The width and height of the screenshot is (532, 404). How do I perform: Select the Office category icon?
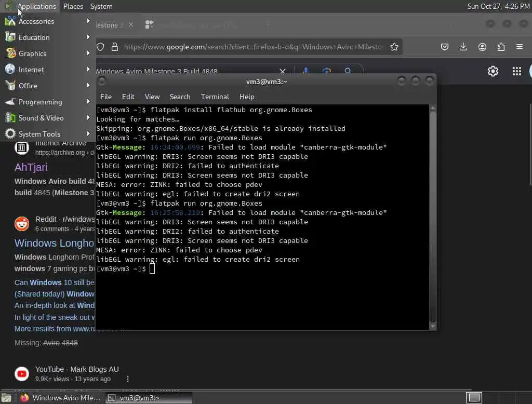(x=10, y=85)
